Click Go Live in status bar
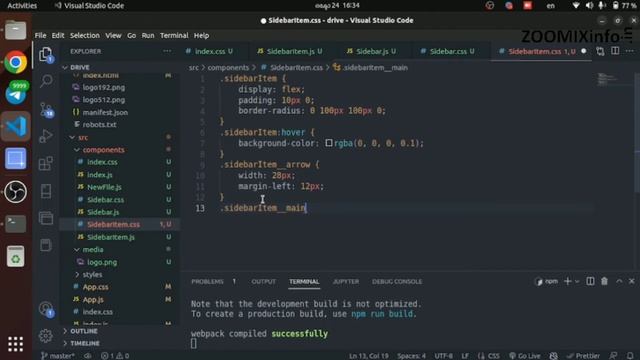Image resolution: width=640 pixels, height=360 pixels. [x=525, y=356]
